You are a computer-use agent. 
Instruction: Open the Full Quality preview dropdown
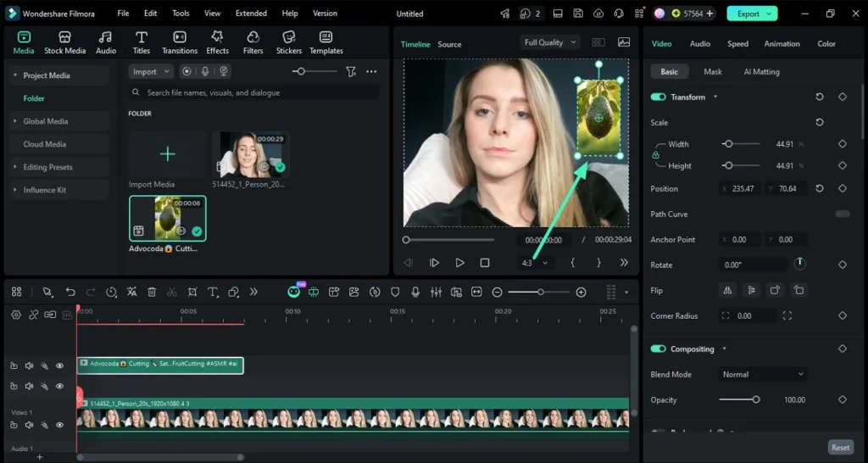click(549, 42)
